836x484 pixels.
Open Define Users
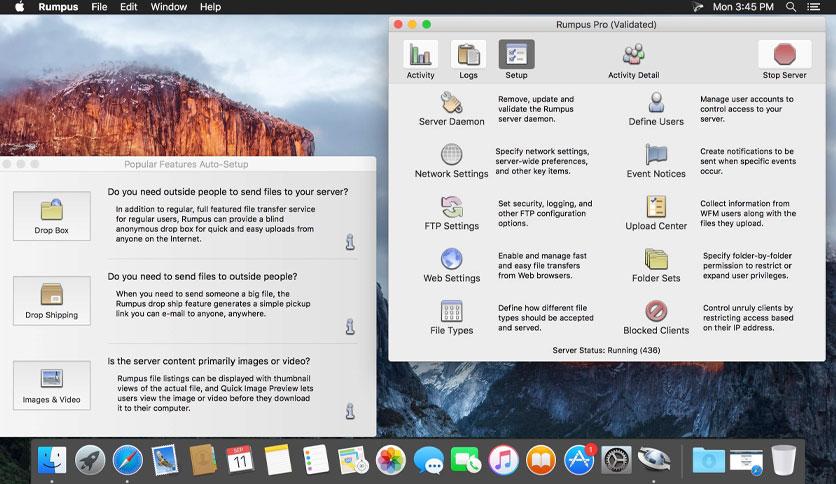(656, 109)
